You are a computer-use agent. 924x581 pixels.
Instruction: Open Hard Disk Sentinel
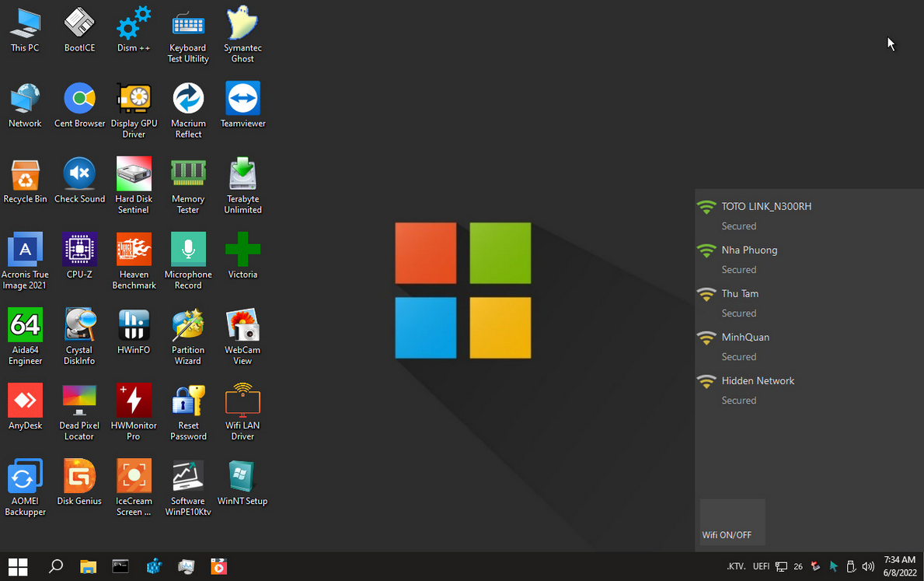pos(134,186)
